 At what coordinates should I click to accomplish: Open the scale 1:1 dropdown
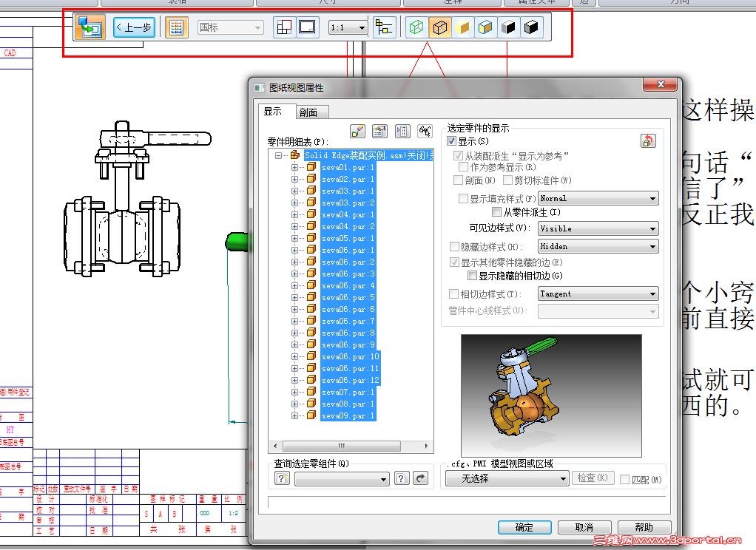click(348, 27)
